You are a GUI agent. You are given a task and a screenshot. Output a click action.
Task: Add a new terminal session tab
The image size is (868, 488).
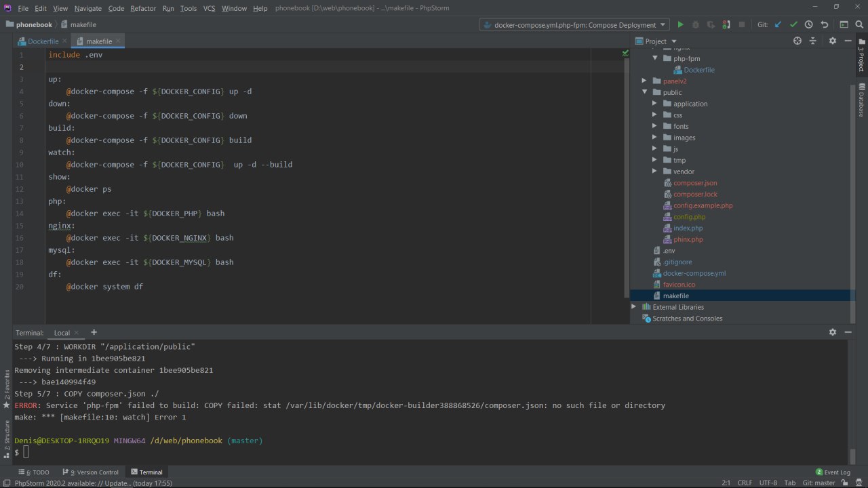[x=94, y=332]
